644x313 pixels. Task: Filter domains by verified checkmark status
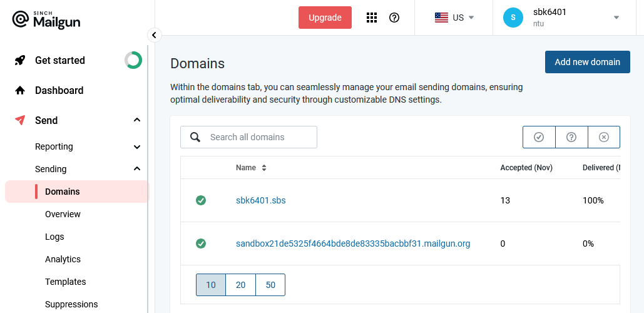tap(539, 137)
